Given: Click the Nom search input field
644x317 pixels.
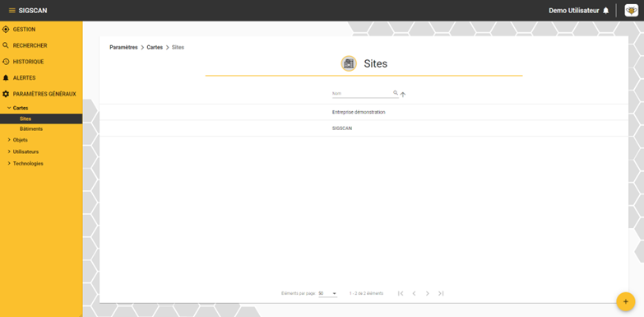Looking at the screenshot, I should click(362, 93).
